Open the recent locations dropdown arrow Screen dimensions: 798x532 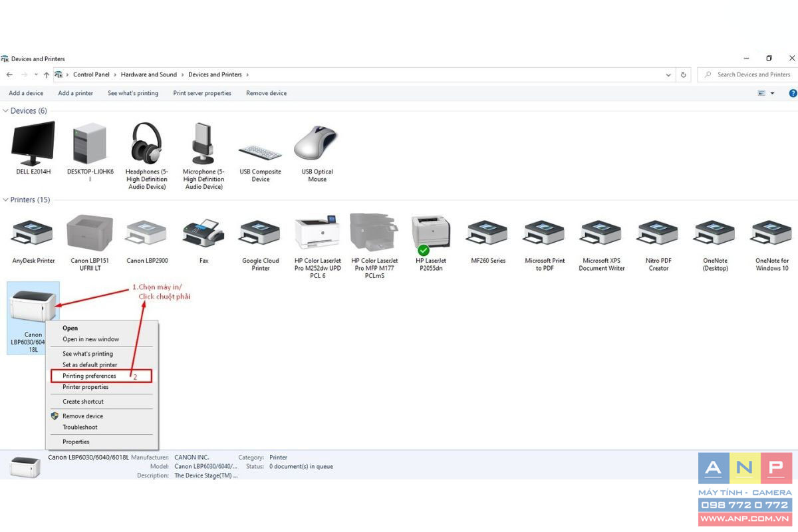click(35, 75)
